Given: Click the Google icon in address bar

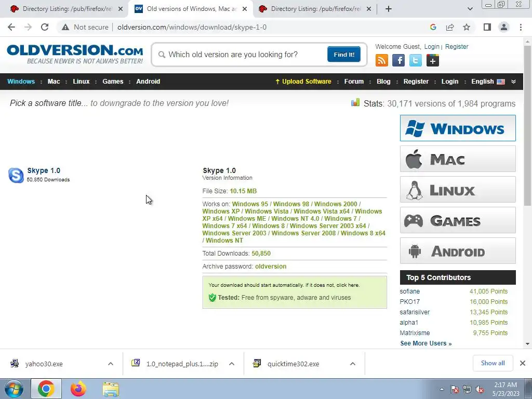Looking at the screenshot, I should click(433, 27).
